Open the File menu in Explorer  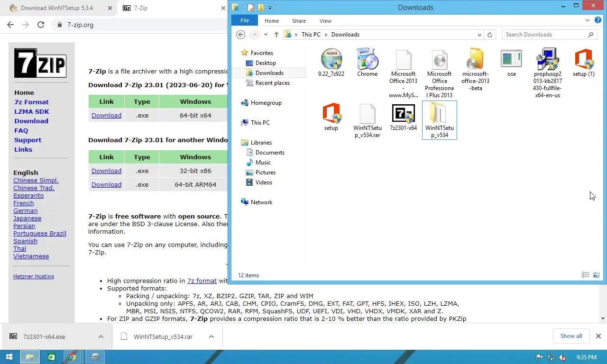[245, 20]
